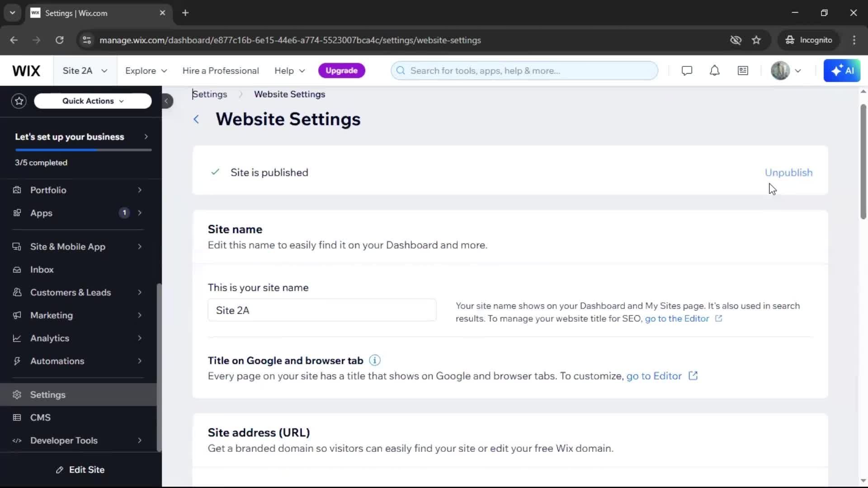Click the '3/5 completed' text
This screenshot has width=868, height=488.
point(41,163)
